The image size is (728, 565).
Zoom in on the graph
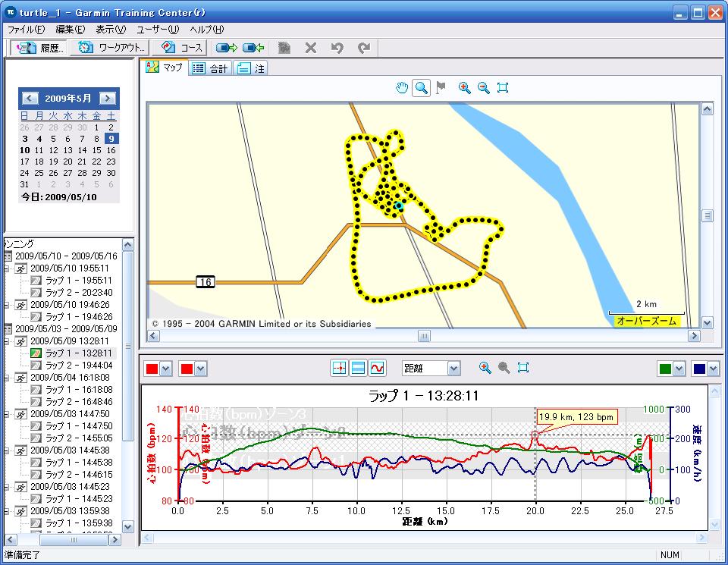click(x=485, y=368)
